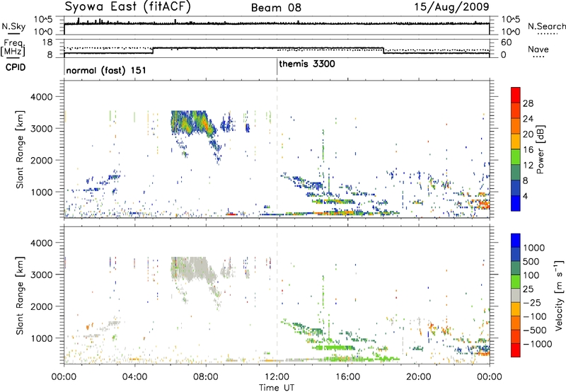566x392 pixels.
Task: Click the "500" label on the Velocity color bar
Action: (x=531, y=261)
